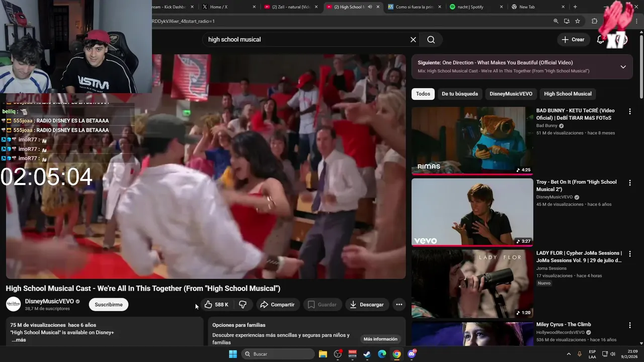Open options for Miley Cyrus - The Climb
This screenshot has height=362, width=644.
[630, 325]
